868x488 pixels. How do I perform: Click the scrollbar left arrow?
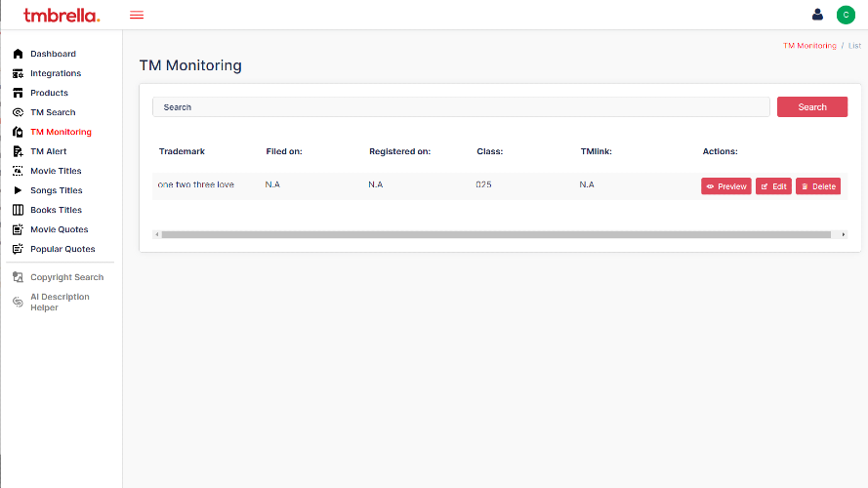point(157,234)
